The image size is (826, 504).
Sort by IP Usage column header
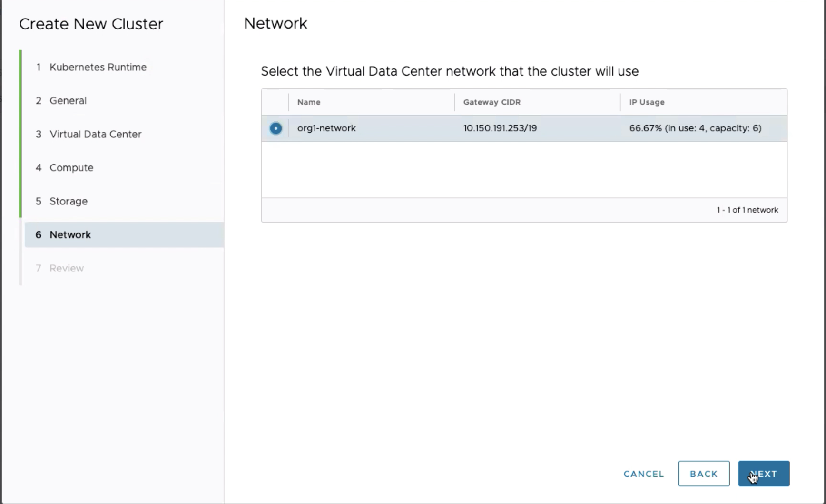647,102
